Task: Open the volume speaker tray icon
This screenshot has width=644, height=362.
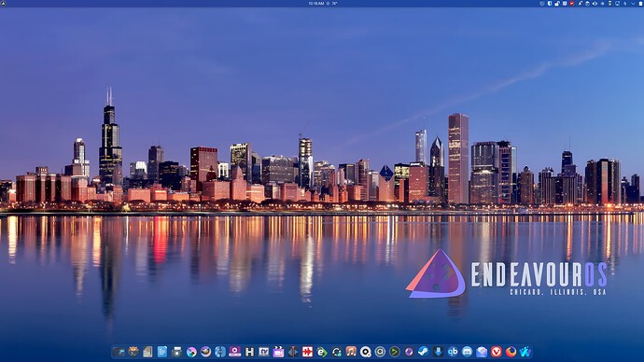Action: [595, 4]
